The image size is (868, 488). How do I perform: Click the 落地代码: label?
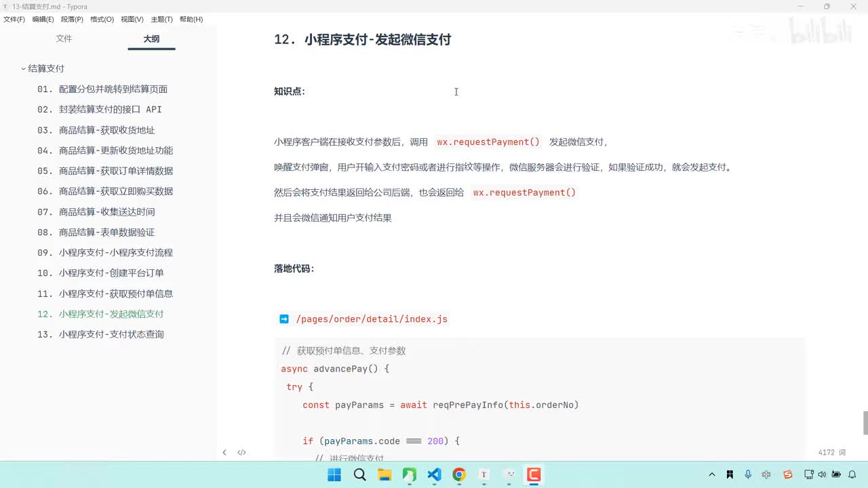pos(294,268)
